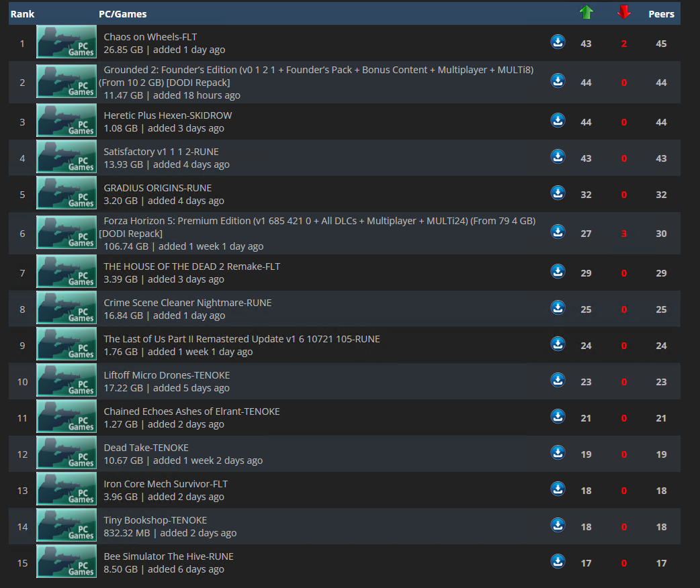Viewport: 700px width, 588px height.
Task: Click size text '10.67 GB | added 1 week 2 days ago'
Action: click(183, 461)
